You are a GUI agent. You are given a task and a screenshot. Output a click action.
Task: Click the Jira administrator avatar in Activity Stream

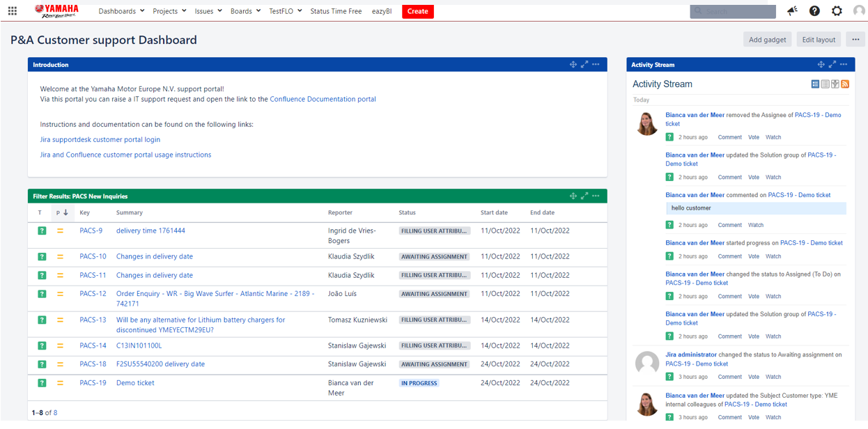click(648, 362)
